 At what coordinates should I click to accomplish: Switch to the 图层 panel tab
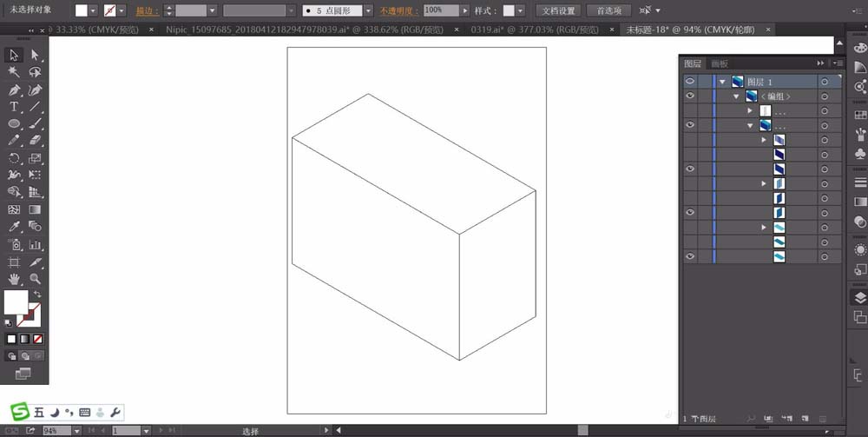[x=693, y=63]
